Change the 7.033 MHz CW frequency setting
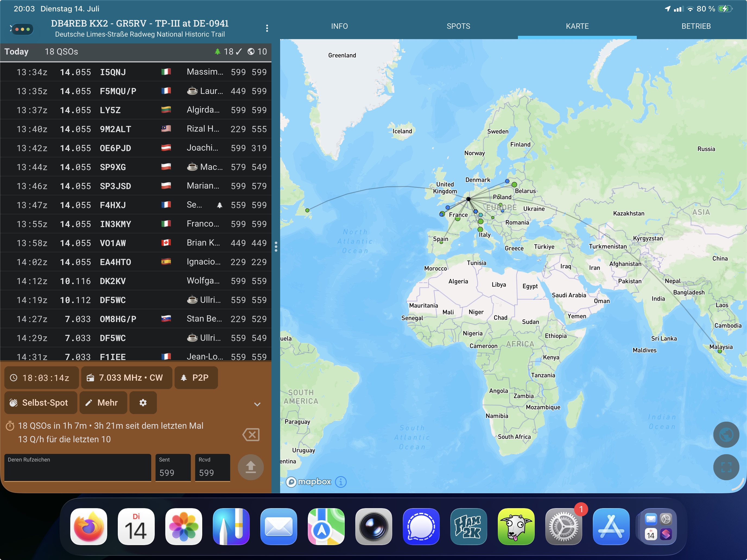Viewport: 747px width, 560px height. pos(127,378)
